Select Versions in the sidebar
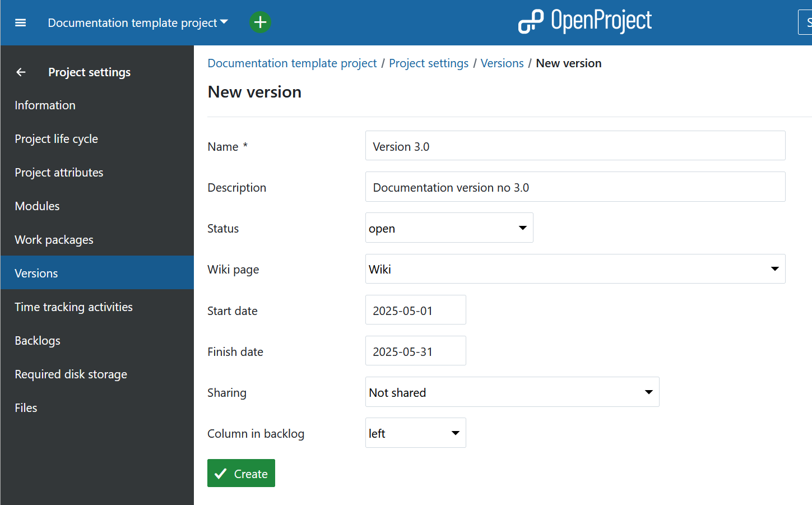 click(x=97, y=272)
